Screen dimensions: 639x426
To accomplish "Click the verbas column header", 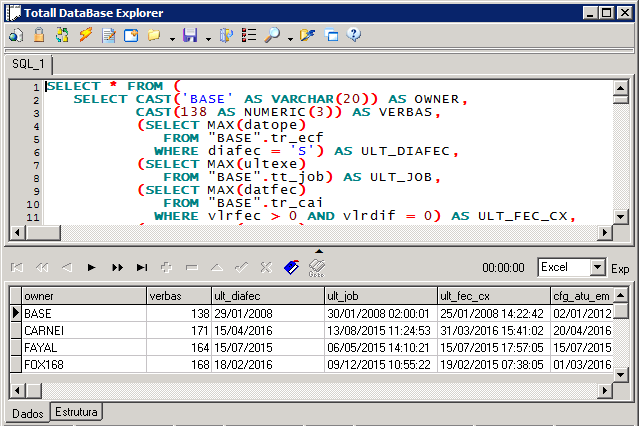I will [179, 296].
